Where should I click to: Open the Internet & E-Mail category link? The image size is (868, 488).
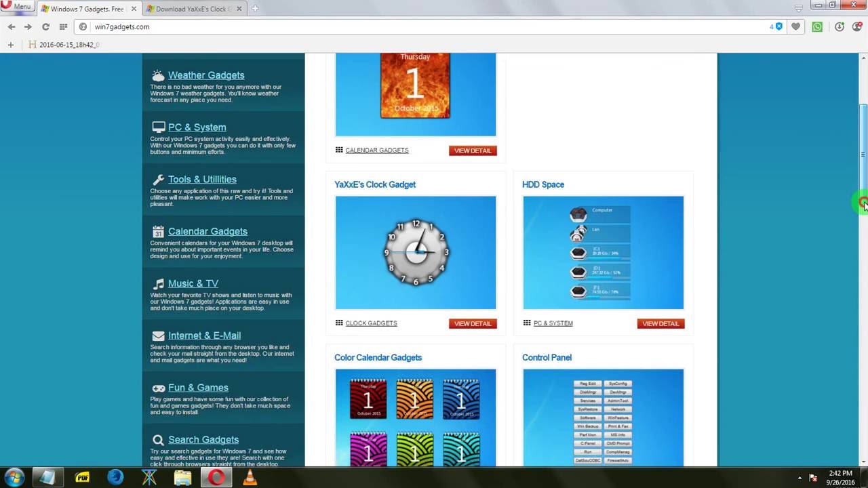(x=204, y=335)
